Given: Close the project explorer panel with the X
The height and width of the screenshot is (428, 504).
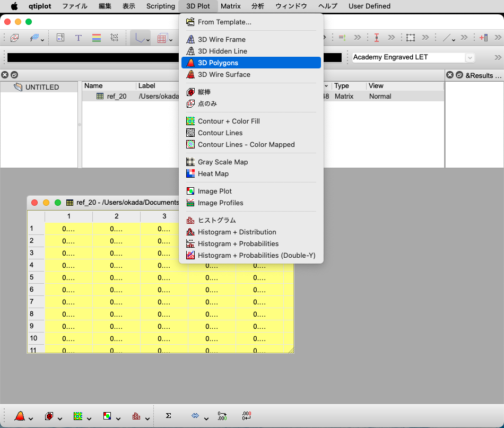Looking at the screenshot, I should (5, 75).
